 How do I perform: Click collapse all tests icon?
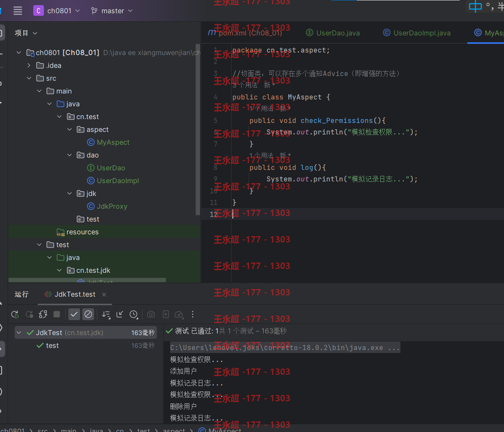tap(119, 314)
